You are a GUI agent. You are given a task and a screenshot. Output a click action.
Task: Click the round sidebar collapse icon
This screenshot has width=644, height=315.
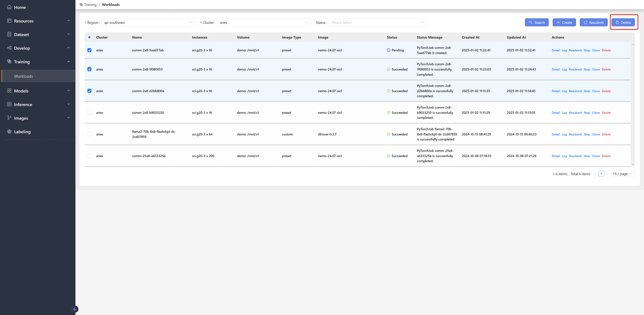(x=75, y=309)
